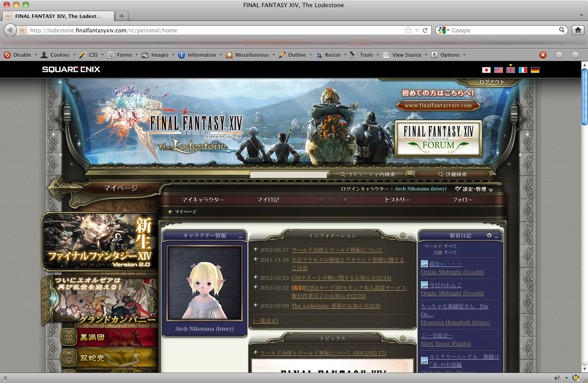Screen dimensions: 588x383
Task: Open GMサポート中断に関するお知らせ news link
Action: click(x=342, y=278)
